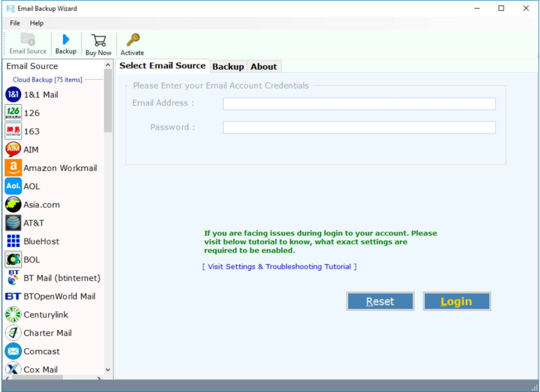Open the File menu
This screenshot has width=540, height=392.
[14, 23]
